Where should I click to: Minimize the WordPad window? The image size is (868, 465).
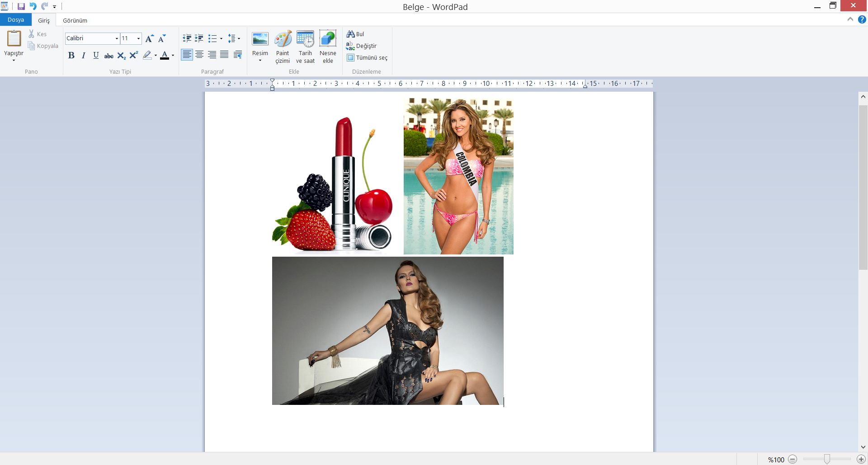point(817,6)
